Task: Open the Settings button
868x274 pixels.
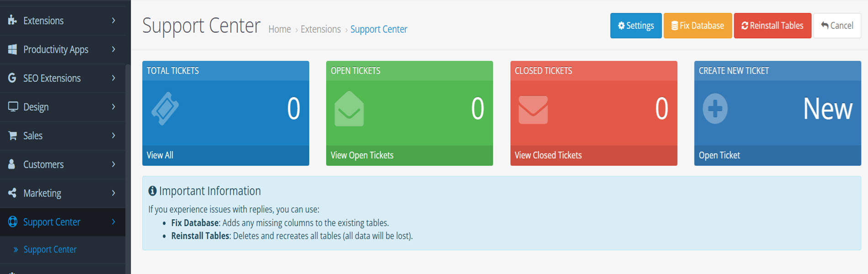Action: click(x=635, y=26)
